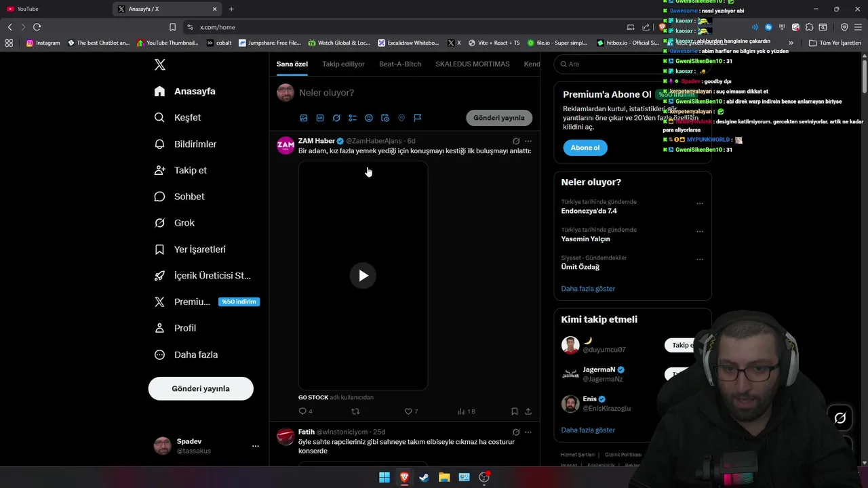Image resolution: width=868 pixels, height=488 pixels.
Task: Share the ZAM Haber post
Action: [x=528, y=411]
